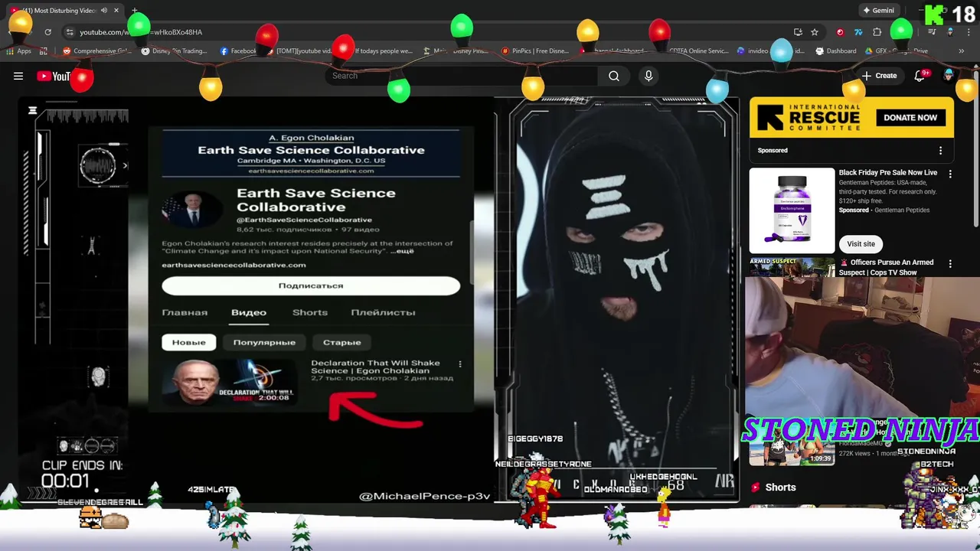The height and width of the screenshot is (551, 980).
Task: Open the Dashboard bookmark
Action: 836,51
